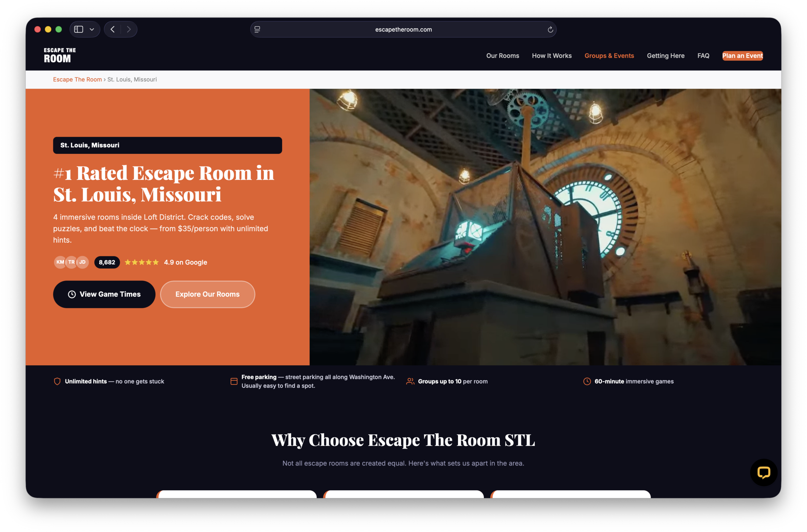
Task: Go back with the browser back arrow
Action: coord(113,30)
